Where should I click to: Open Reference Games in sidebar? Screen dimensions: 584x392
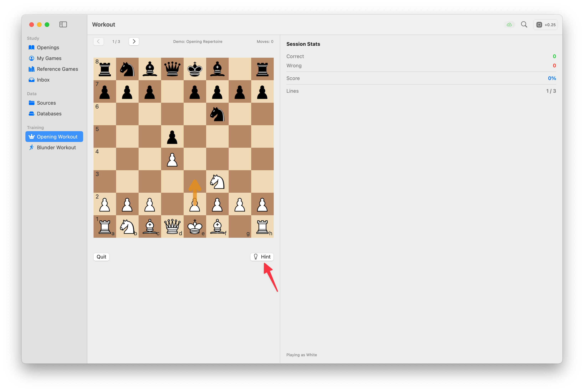coord(57,69)
